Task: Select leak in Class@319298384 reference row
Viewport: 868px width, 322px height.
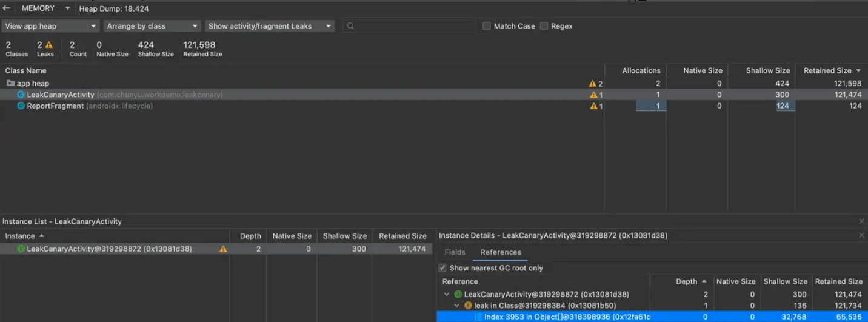Action: pyautogui.click(x=652, y=306)
